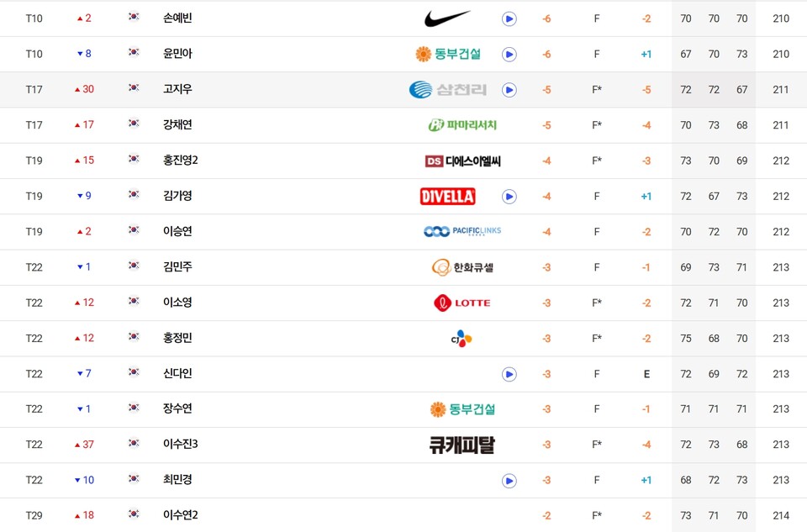
Task: Open player 홍진영2 profile
Action: click(181, 161)
